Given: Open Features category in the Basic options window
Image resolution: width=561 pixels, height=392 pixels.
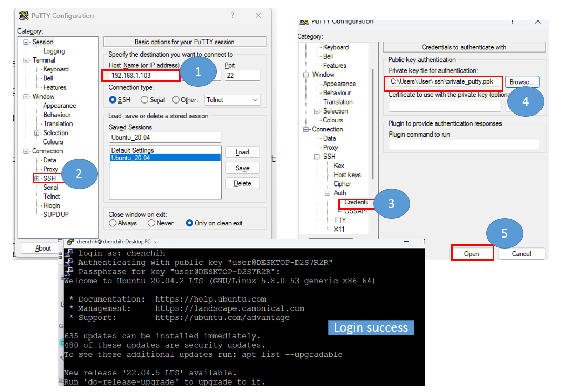Looking at the screenshot, I should tap(55, 88).
